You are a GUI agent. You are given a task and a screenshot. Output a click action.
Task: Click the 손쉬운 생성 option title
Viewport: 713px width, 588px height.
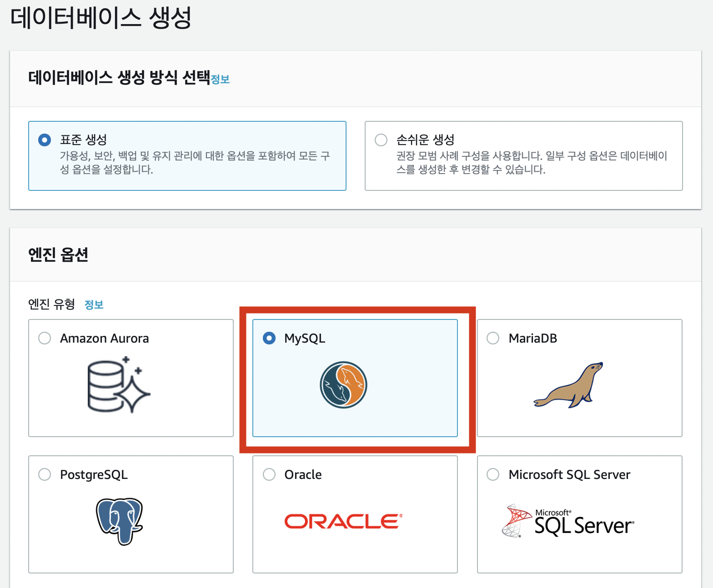[x=426, y=140]
